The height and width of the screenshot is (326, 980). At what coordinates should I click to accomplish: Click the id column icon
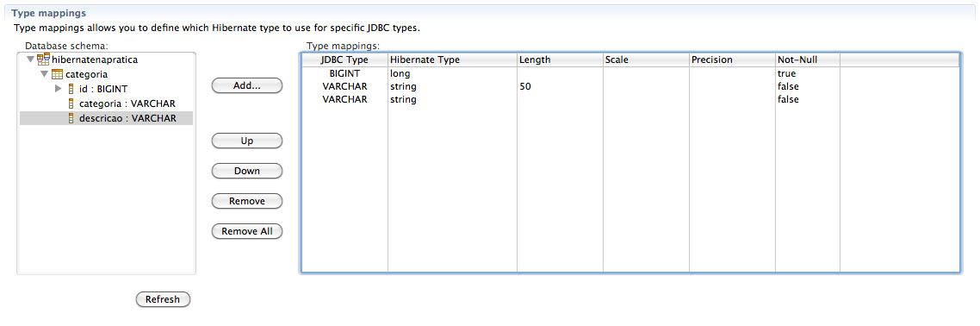tap(71, 89)
